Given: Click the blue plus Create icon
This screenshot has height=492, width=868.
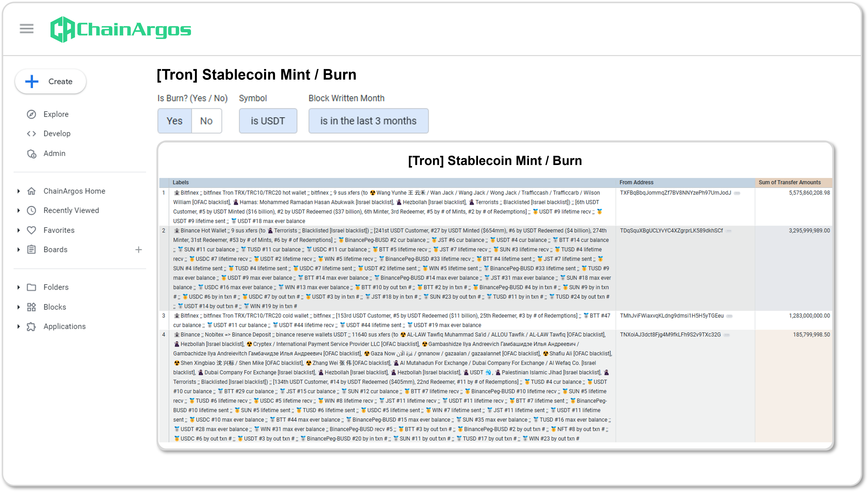Looking at the screenshot, I should pos(32,81).
